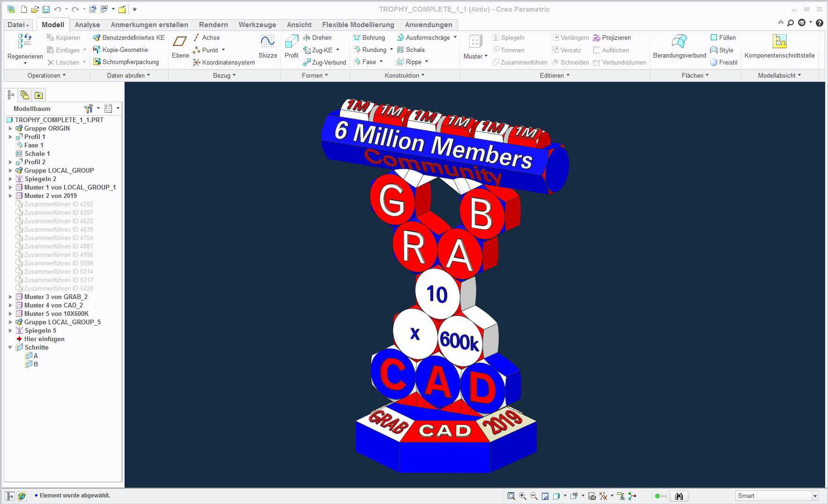Refit the model with the zoom-fit icon

tap(511, 496)
